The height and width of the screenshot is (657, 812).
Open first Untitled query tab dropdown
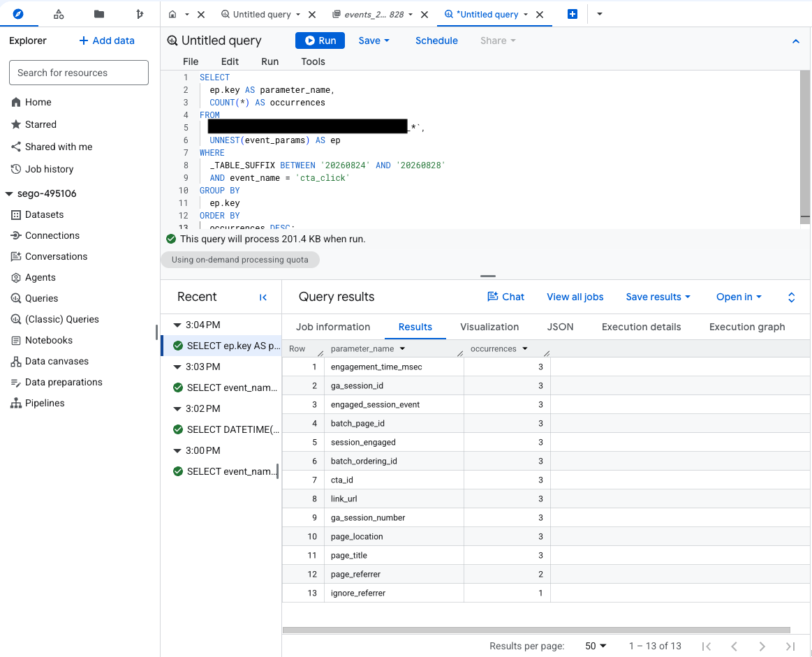coord(298,15)
